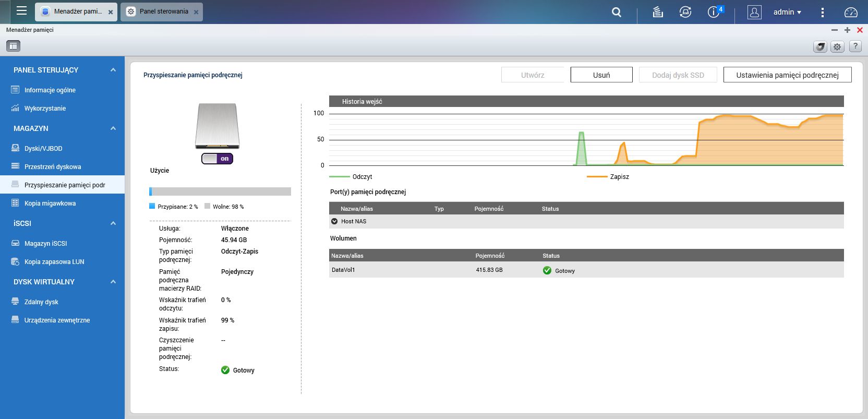Click the blue Przypisane legend swatch
Viewport: 868px width, 419px height.
pyautogui.click(x=152, y=206)
